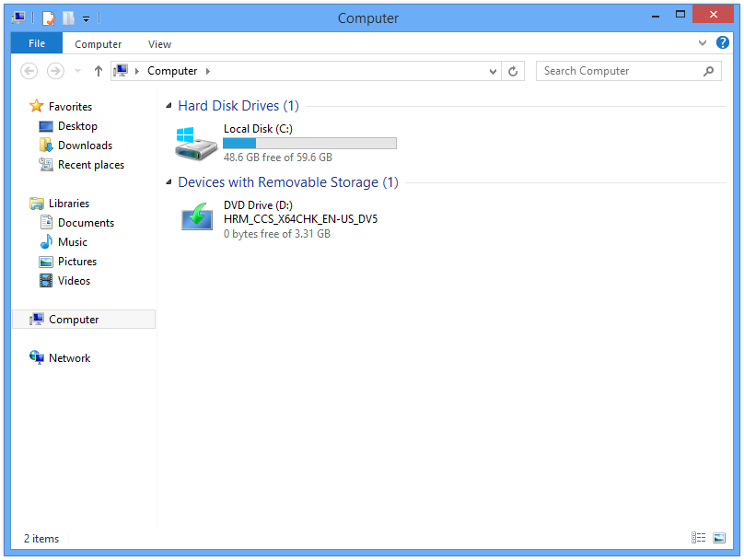Open Recent places under Favorites

click(x=91, y=165)
